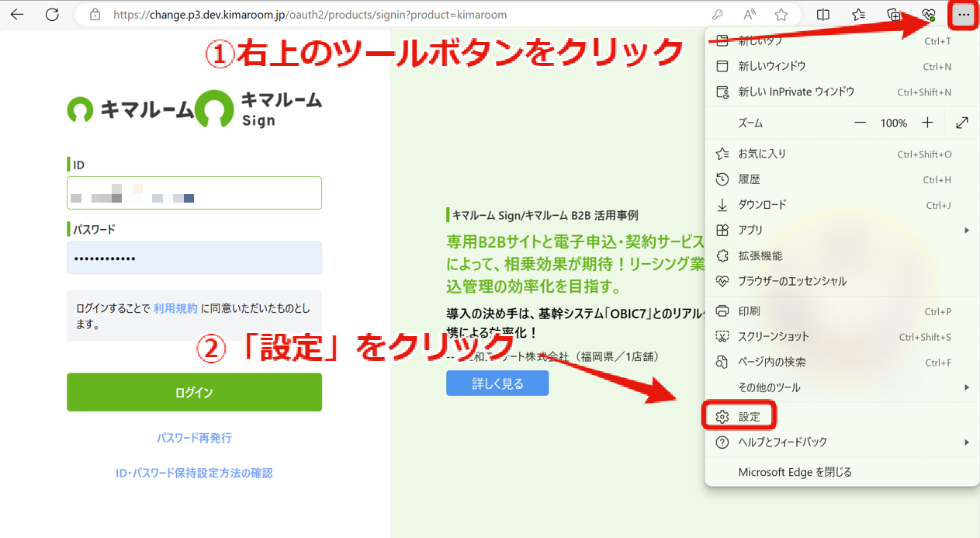
Task: Click the キマルーム Sign logo
Action: click(258, 109)
